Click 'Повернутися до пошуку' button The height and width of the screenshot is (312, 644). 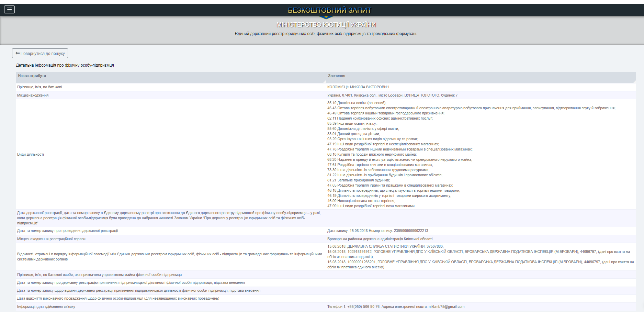[x=40, y=53]
